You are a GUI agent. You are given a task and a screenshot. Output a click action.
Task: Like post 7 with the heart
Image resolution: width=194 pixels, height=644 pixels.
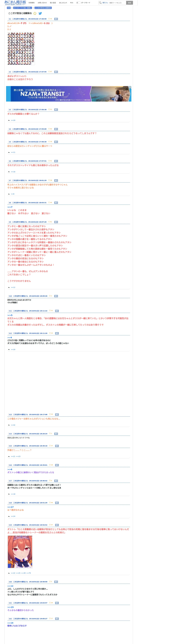tap(49, 180)
